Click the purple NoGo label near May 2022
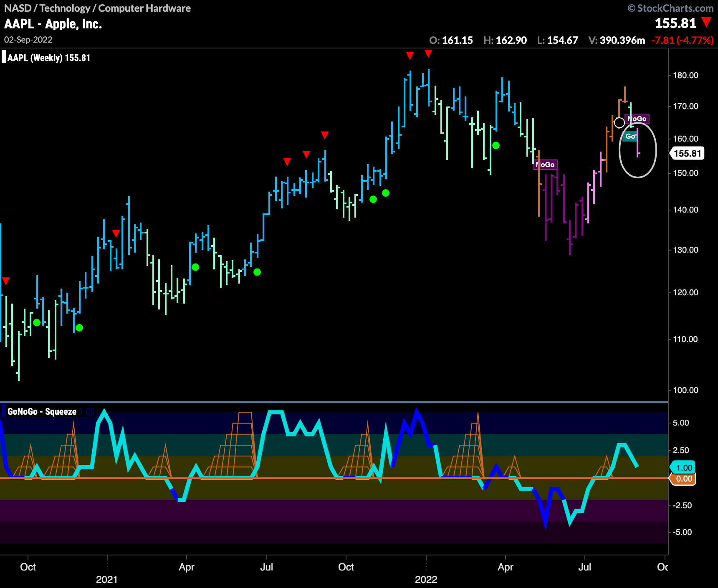 tap(545, 165)
